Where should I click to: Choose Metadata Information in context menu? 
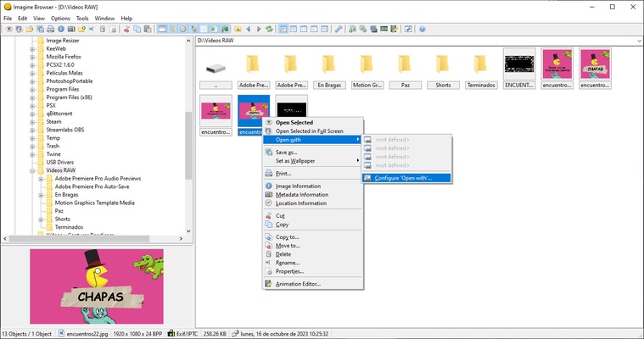tap(313, 195)
